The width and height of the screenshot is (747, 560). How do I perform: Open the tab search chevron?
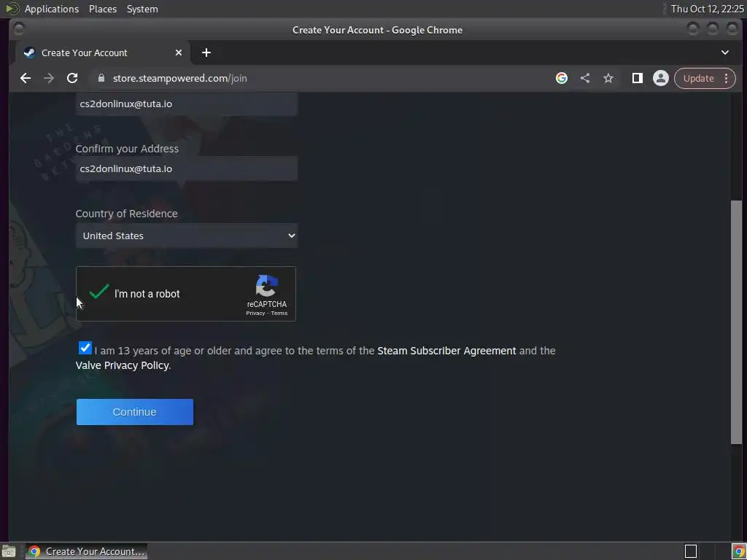click(725, 52)
